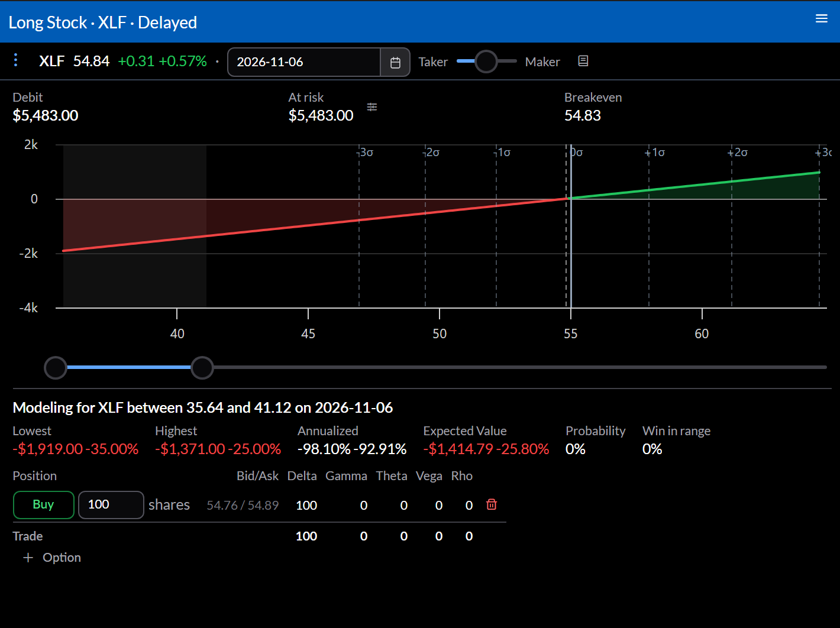The height and width of the screenshot is (628, 840).
Task: Click the Long Stock · XLF · Delayed title
Action: (102, 22)
